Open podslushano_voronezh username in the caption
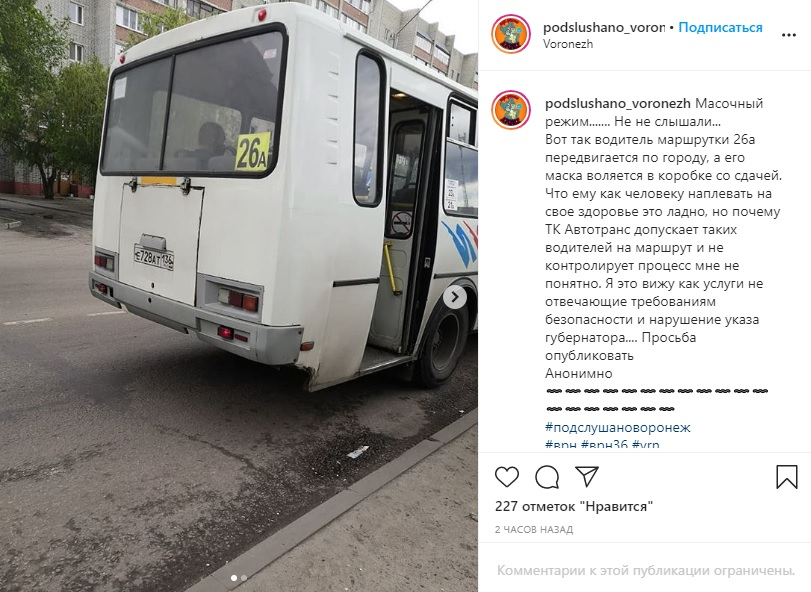This screenshot has height=592, width=811. 618,103
